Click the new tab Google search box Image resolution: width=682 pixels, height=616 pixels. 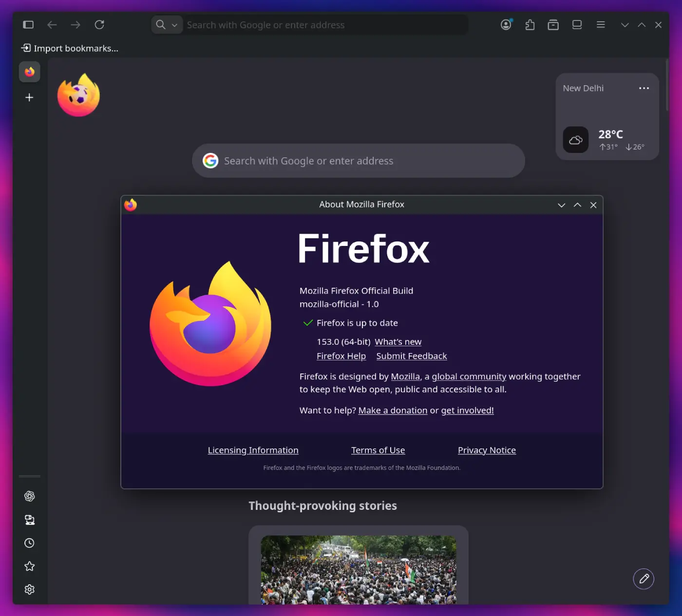click(x=359, y=161)
